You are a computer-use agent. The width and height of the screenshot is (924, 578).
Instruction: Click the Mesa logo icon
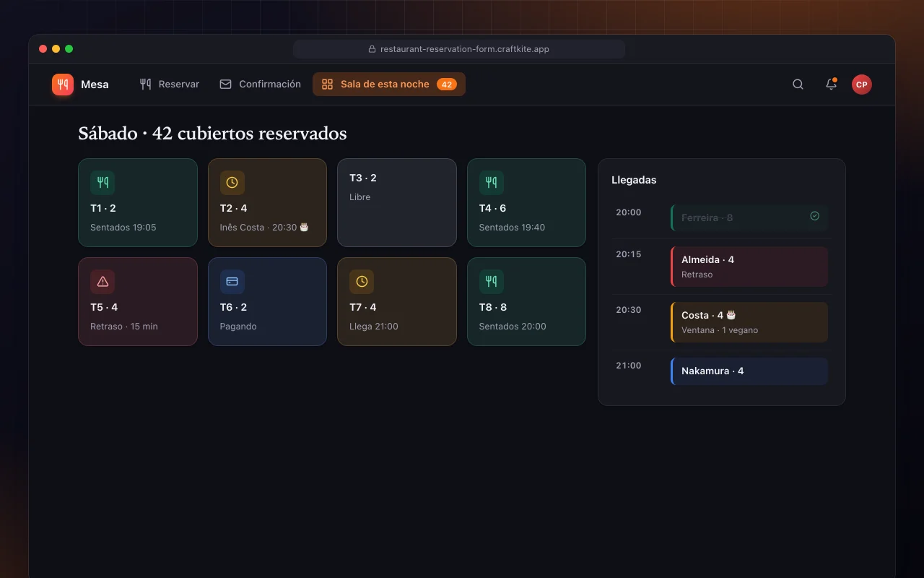[x=63, y=85]
